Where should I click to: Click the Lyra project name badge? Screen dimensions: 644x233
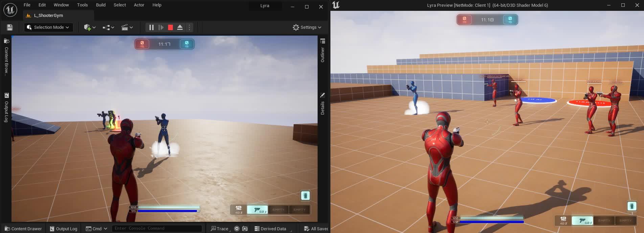[x=265, y=6]
